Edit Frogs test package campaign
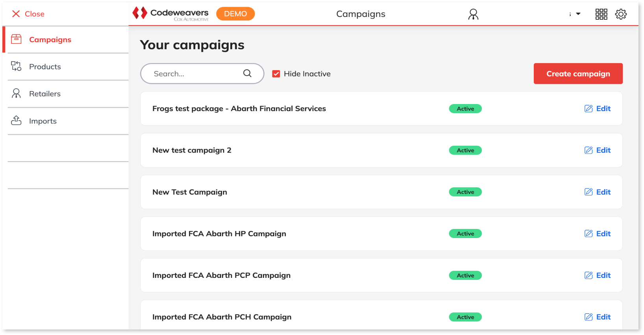644x335 pixels. pyautogui.click(x=598, y=109)
